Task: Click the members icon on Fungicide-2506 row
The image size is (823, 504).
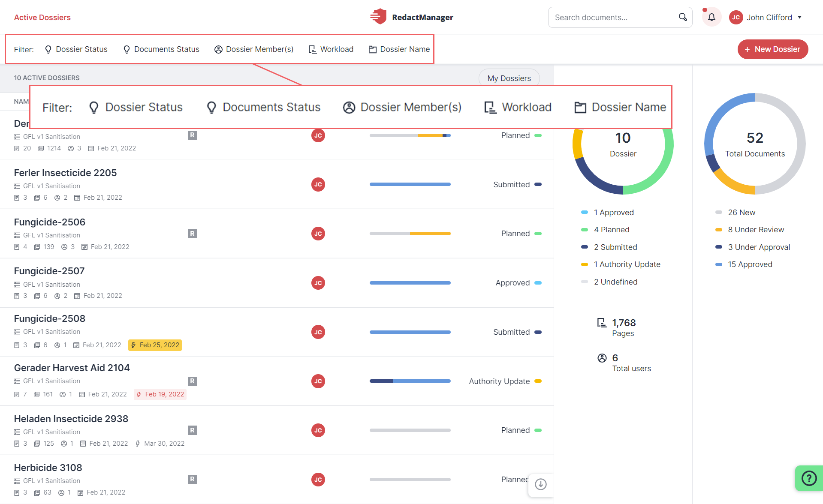Action: [x=64, y=247]
